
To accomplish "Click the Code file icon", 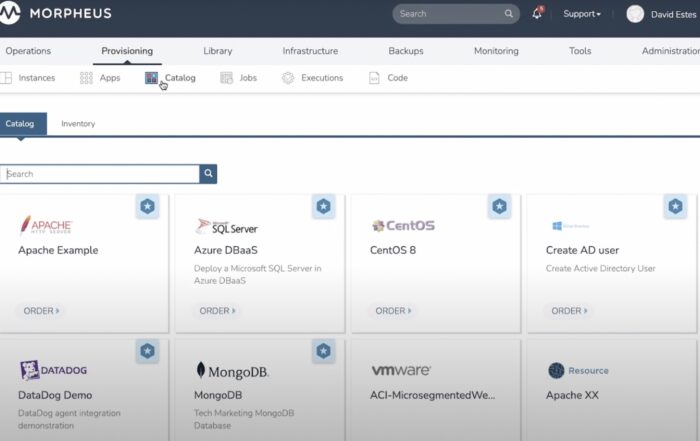I will coord(374,78).
